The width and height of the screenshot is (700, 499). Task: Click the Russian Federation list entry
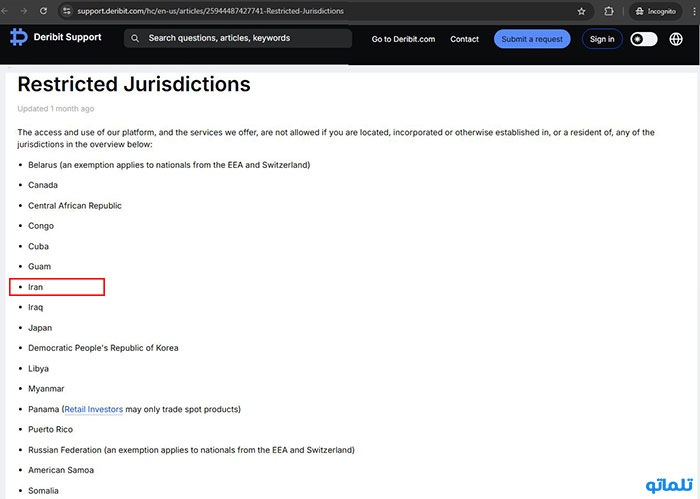[192, 450]
